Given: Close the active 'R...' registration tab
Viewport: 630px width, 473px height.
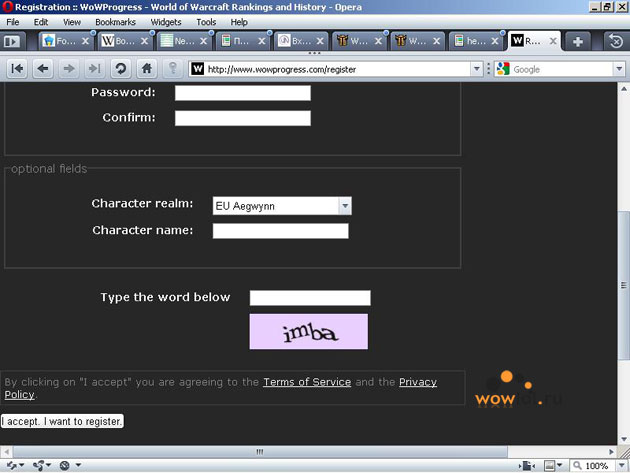Looking at the screenshot, I should click(x=553, y=41).
